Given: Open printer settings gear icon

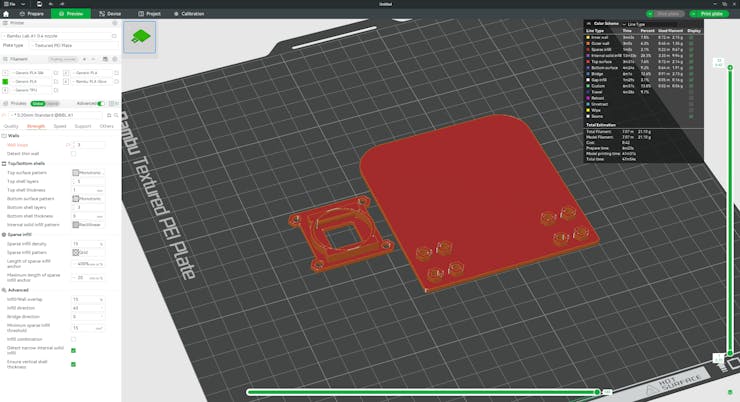Looking at the screenshot, I should [x=115, y=24].
